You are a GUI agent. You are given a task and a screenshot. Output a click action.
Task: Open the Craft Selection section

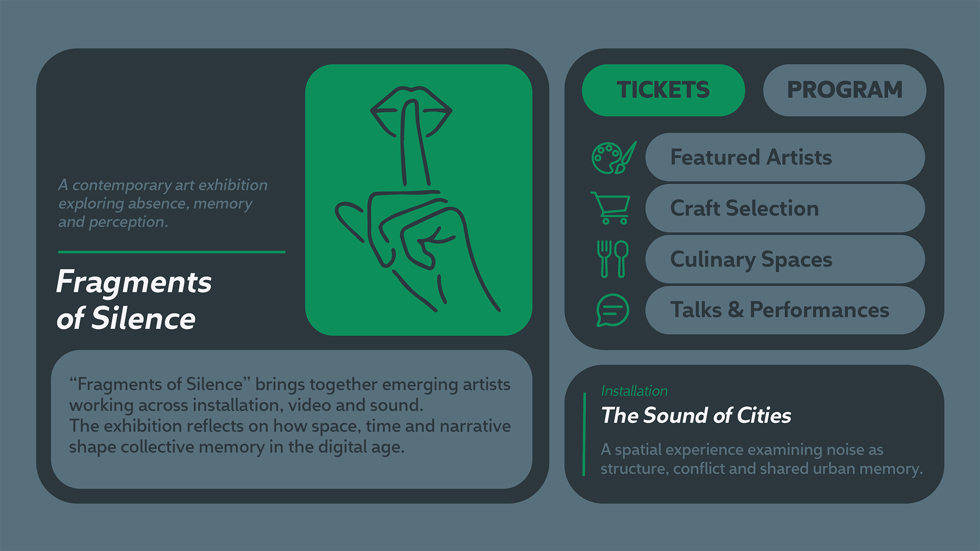tap(784, 209)
